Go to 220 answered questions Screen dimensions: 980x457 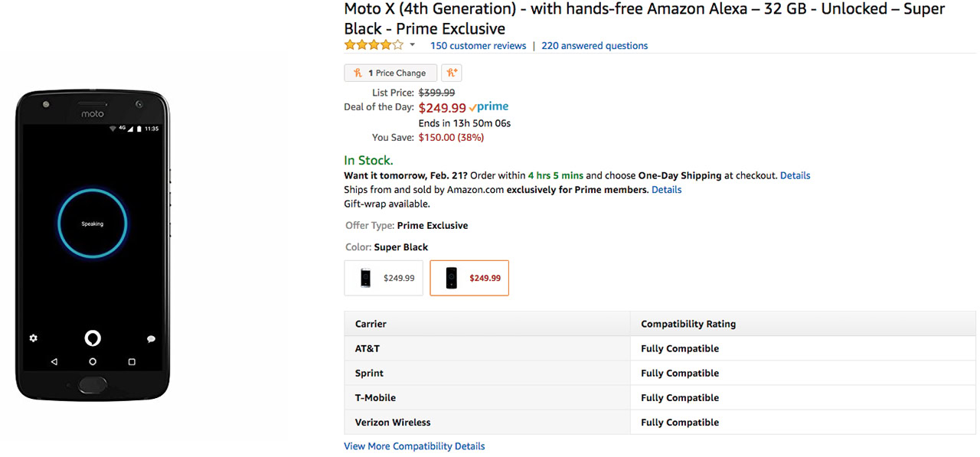click(x=594, y=46)
